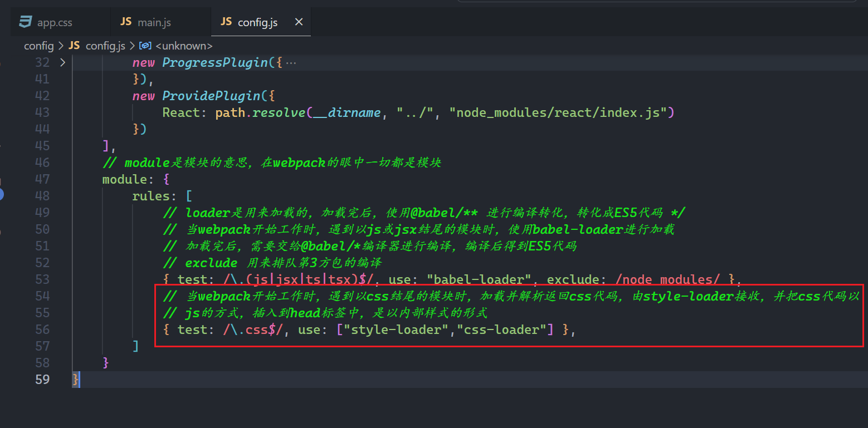Click line number 59 in the gutter
868x428 pixels.
[42, 380]
